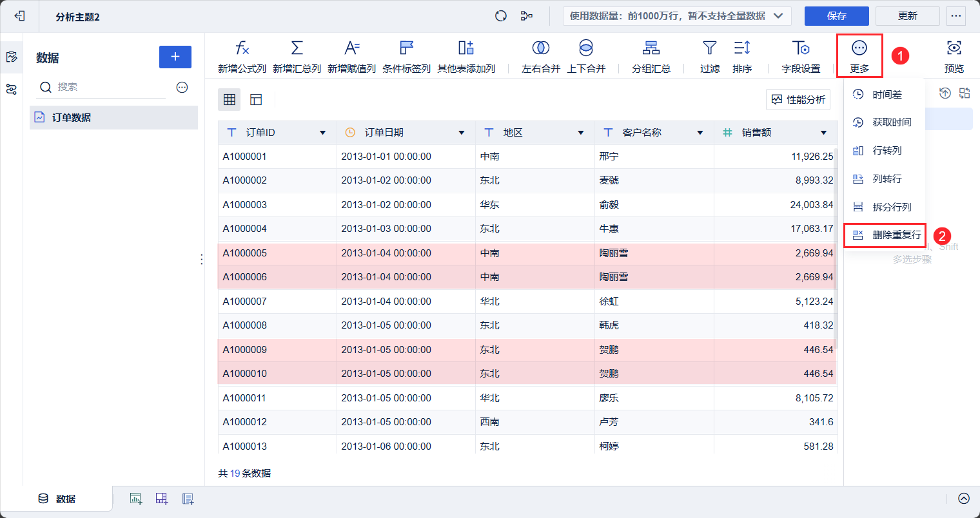Click the 分析主题2 title
The width and height of the screenshot is (980, 518).
[77, 17]
